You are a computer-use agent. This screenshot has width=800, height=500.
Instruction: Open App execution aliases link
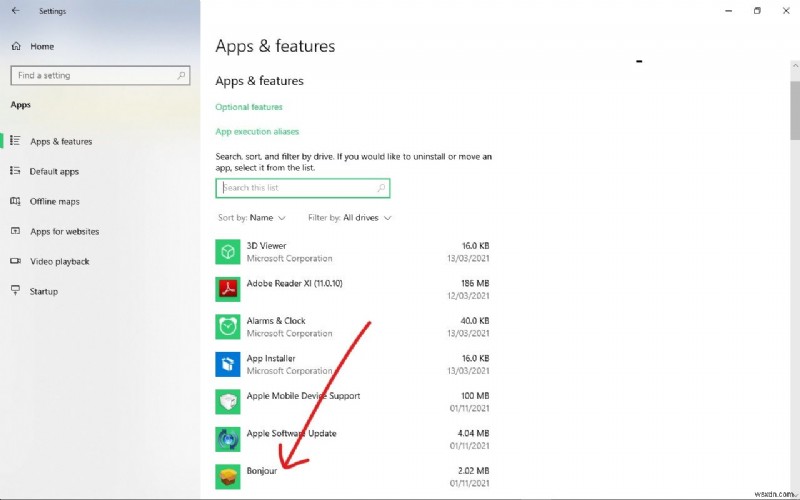point(257,132)
